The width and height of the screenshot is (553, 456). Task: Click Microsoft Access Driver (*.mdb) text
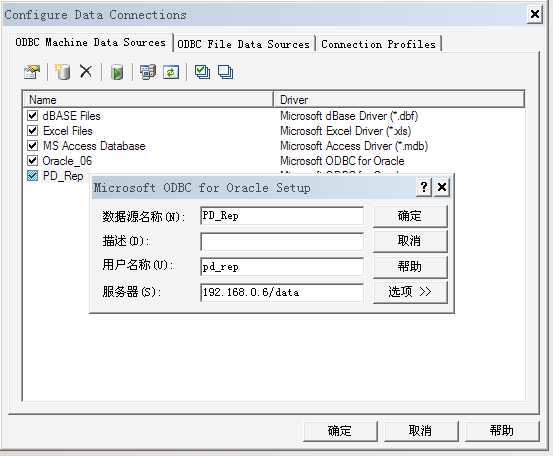coord(354,146)
